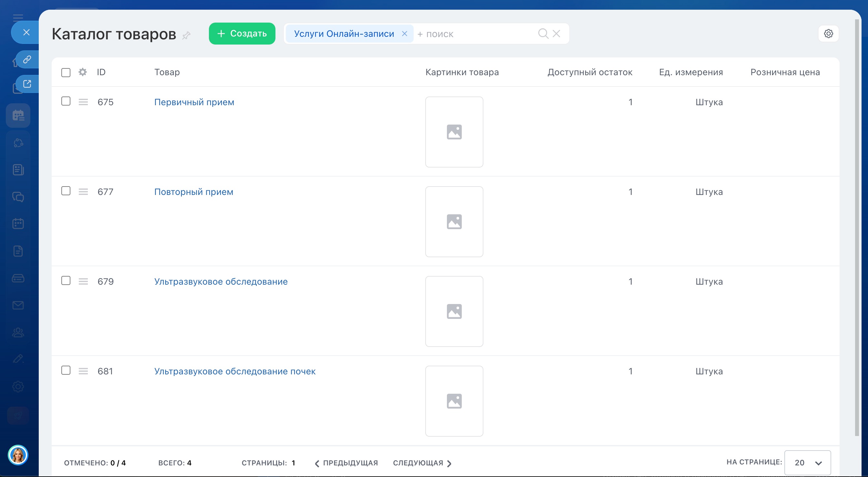Remove the Услуги Онлайн-записи filter tag
The height and width of the screenshot is (477, 868).
[x=404, y=34]
